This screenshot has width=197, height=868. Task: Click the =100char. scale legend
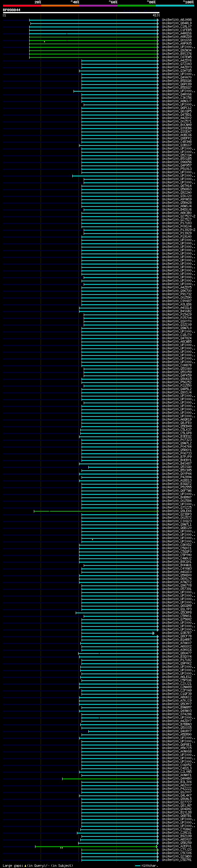coord(146,865)
